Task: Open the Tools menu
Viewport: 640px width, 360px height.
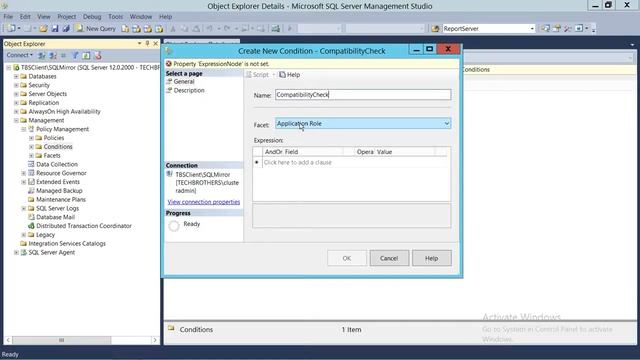Action: pyautogui.click(x=116, y=17)
